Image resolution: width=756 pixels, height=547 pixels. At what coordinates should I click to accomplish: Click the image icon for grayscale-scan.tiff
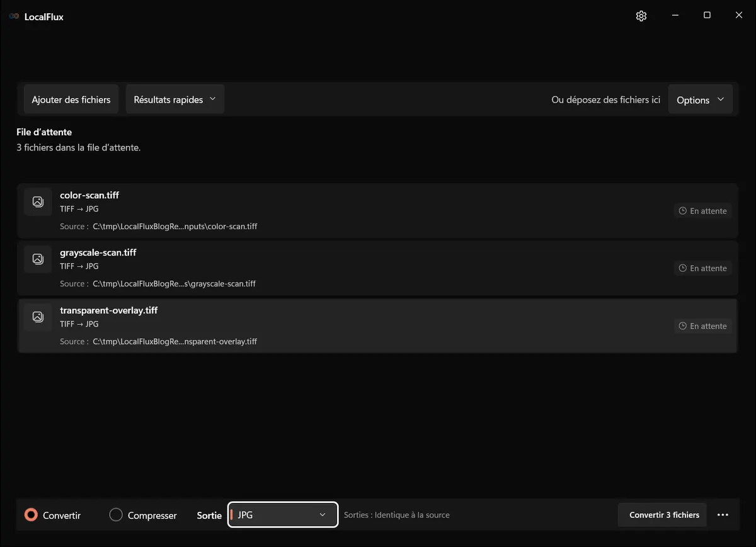(38, 259)
